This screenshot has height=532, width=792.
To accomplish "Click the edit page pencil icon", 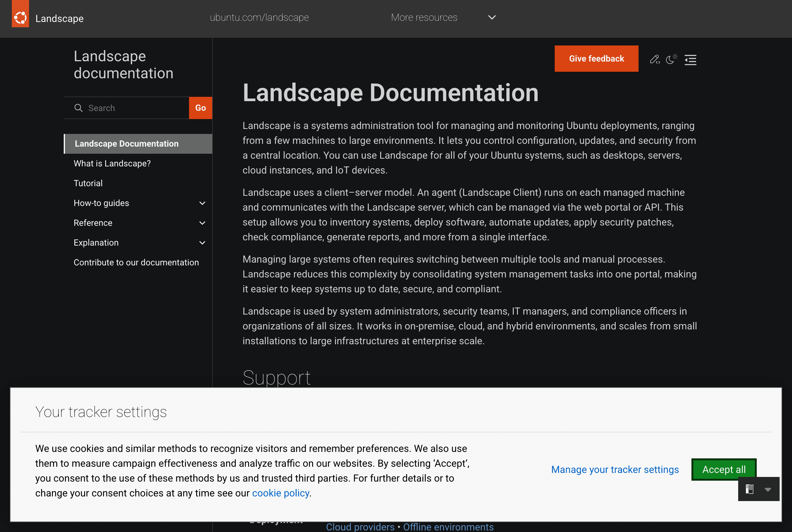I will 655,59.
